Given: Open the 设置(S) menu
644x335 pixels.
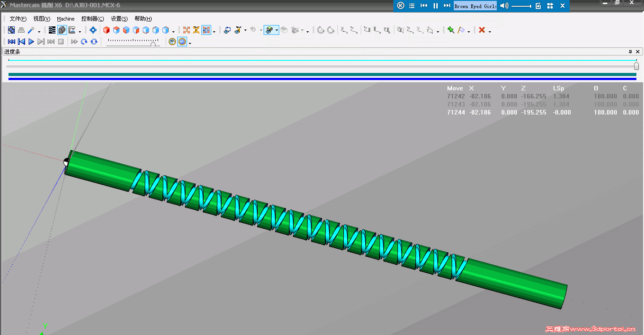Looking at the screenshot, I should point(119,19).
